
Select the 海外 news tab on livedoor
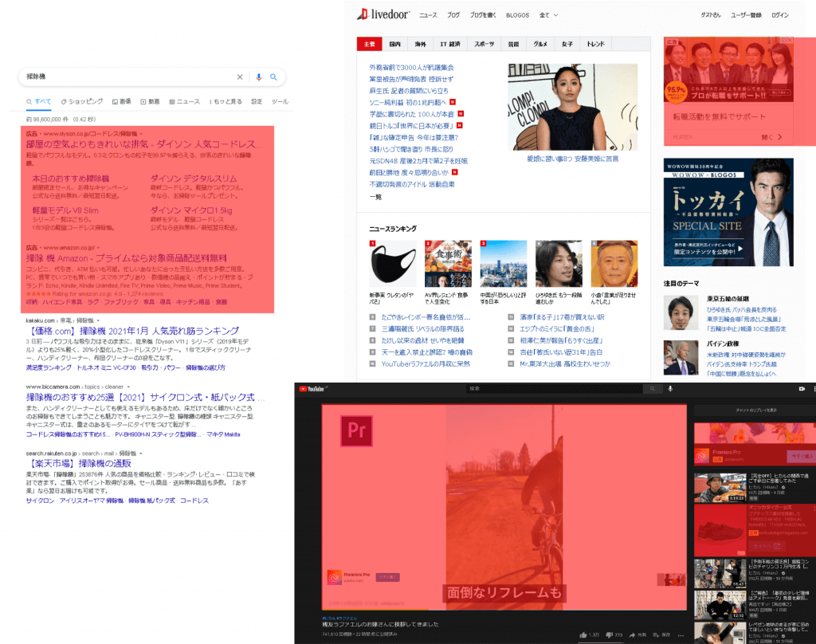point(421,45)
